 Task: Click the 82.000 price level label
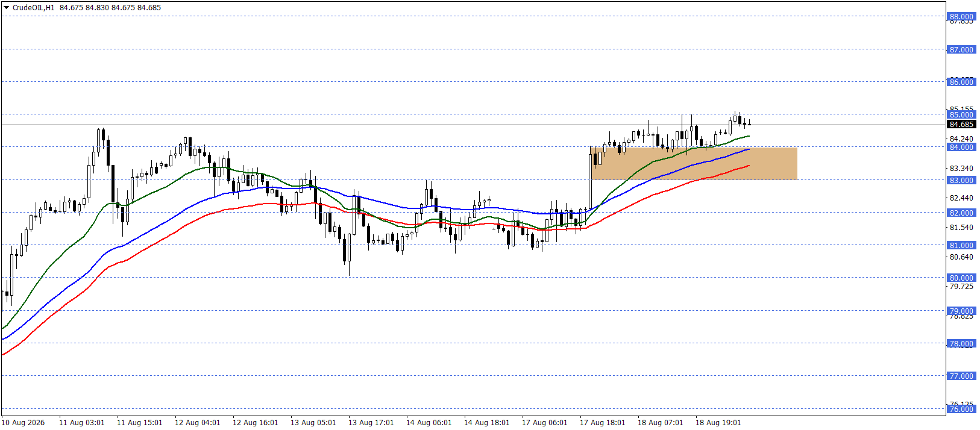click(961, 213)
